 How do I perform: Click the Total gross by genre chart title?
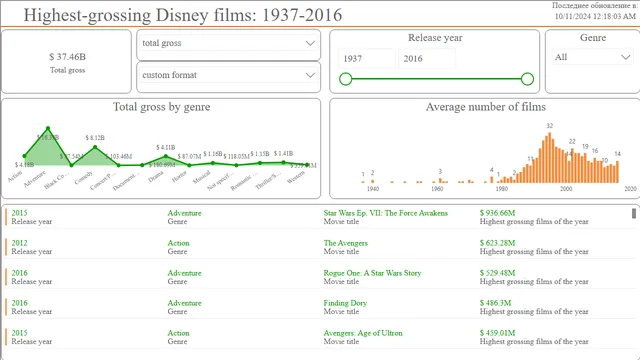162,107
